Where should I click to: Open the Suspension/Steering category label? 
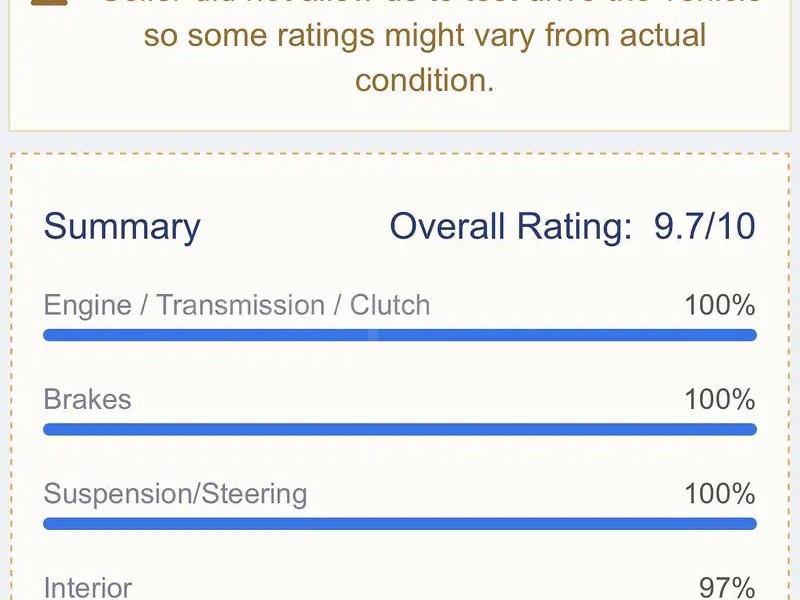175,493
